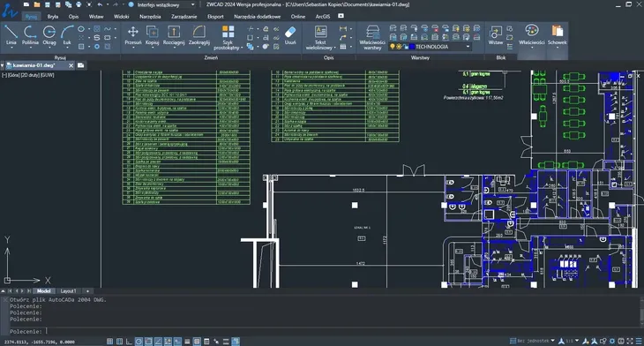Click the new drawing tab button

point(80,65)
